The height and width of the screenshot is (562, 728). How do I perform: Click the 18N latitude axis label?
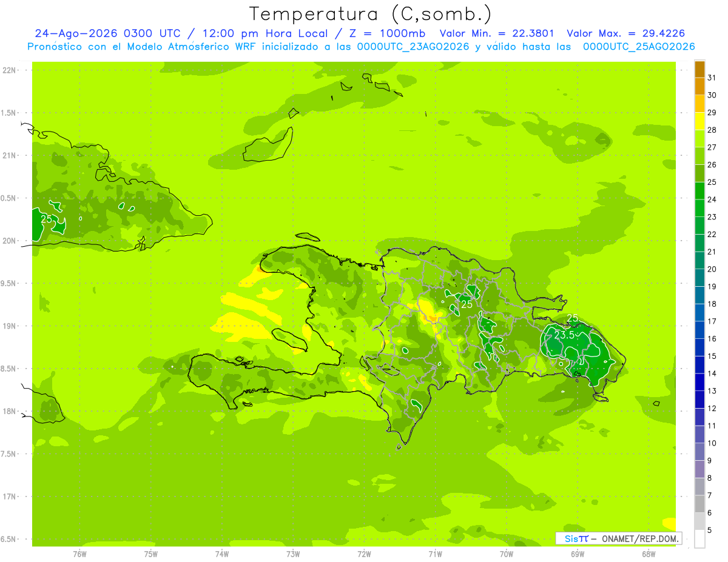[9, 411]
